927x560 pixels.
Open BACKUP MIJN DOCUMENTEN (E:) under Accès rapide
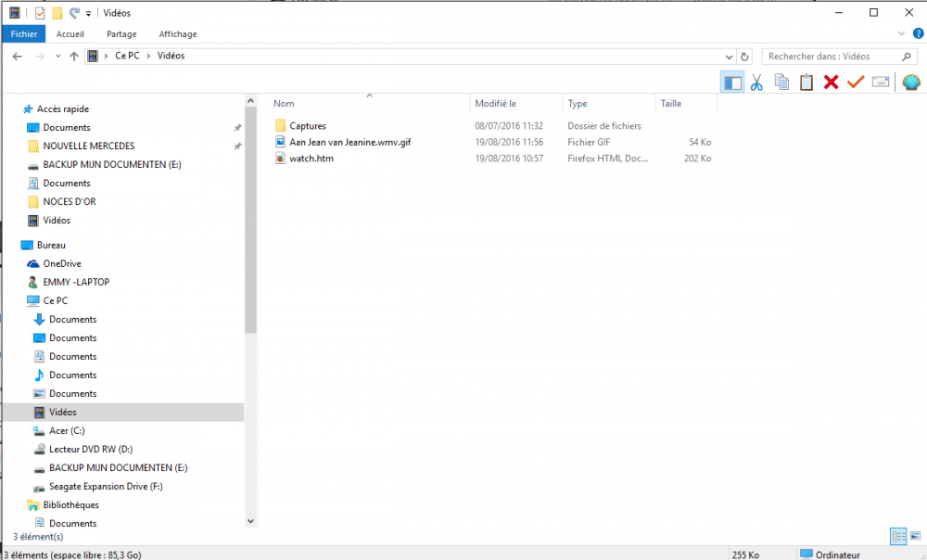click(112, 164)
